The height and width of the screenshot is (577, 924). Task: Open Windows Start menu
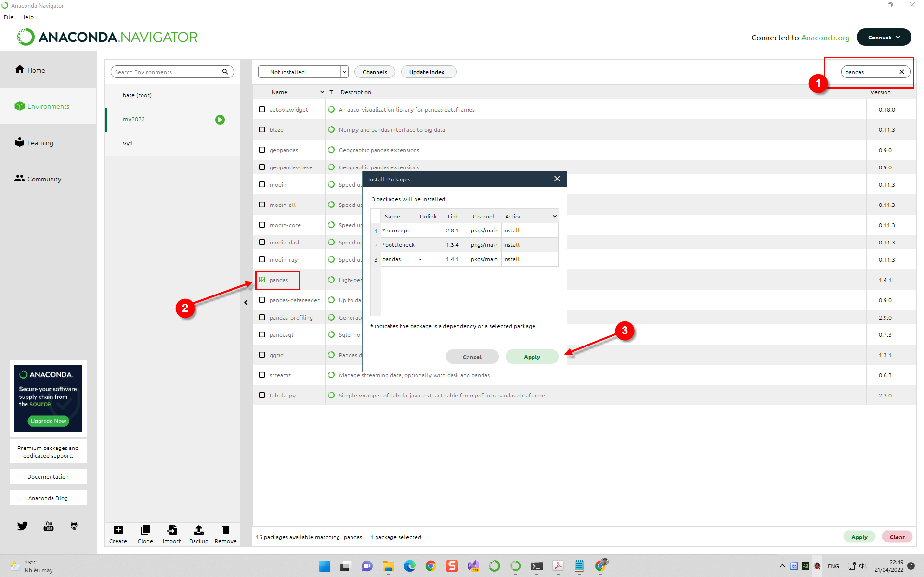tap(325, 566)
